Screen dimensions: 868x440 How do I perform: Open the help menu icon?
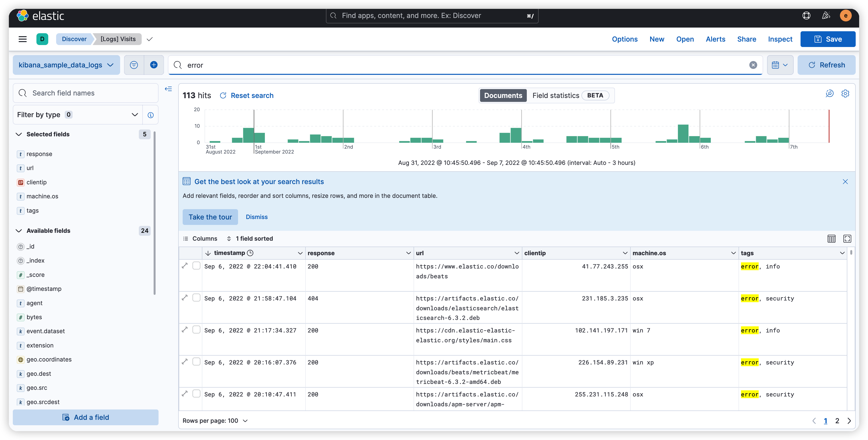[806, 16]
